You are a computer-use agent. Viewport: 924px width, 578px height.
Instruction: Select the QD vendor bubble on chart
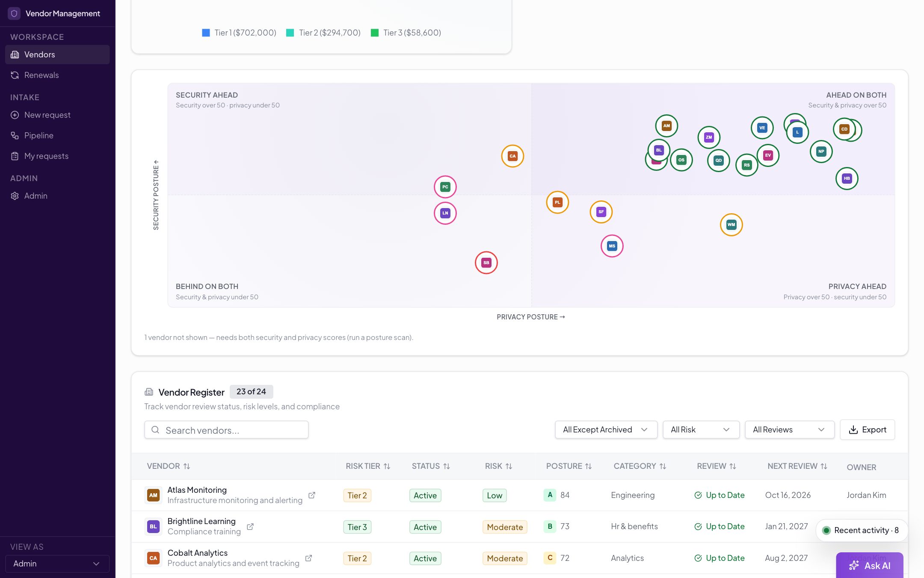[x=719, y=161]
